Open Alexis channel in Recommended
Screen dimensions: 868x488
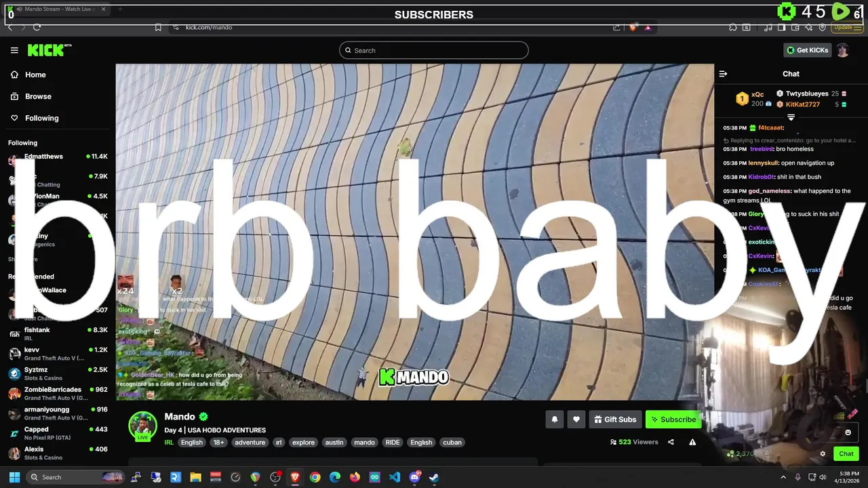[x=58, y=453]
